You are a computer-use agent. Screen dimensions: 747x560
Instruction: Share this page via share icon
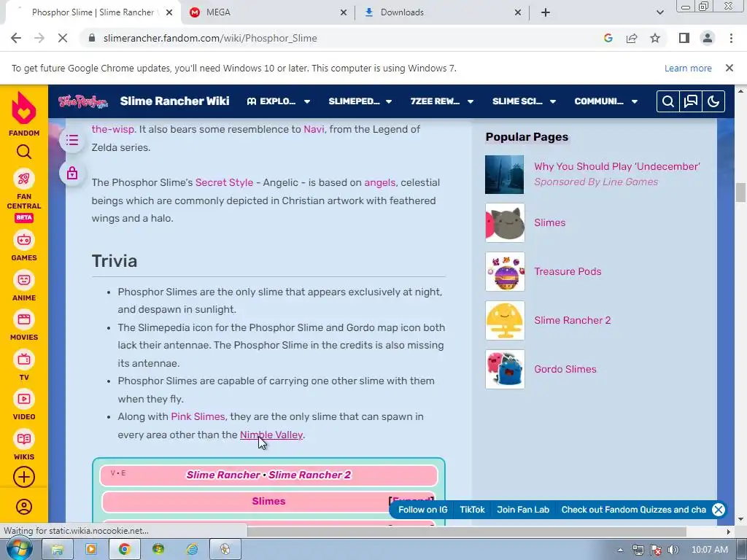[632, 38]
